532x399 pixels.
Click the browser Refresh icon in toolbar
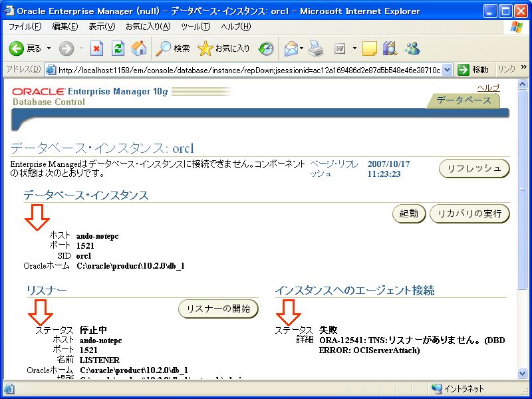118,49
